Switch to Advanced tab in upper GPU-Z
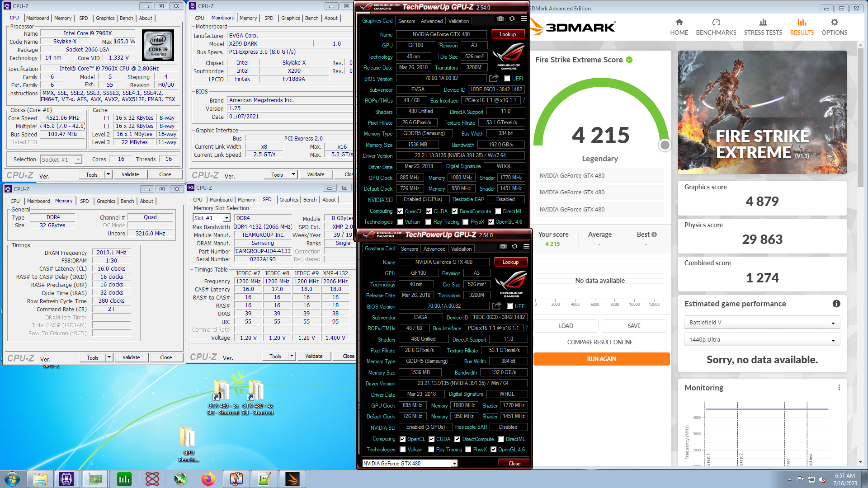This screenshot has width=868, height=488. 432,21
